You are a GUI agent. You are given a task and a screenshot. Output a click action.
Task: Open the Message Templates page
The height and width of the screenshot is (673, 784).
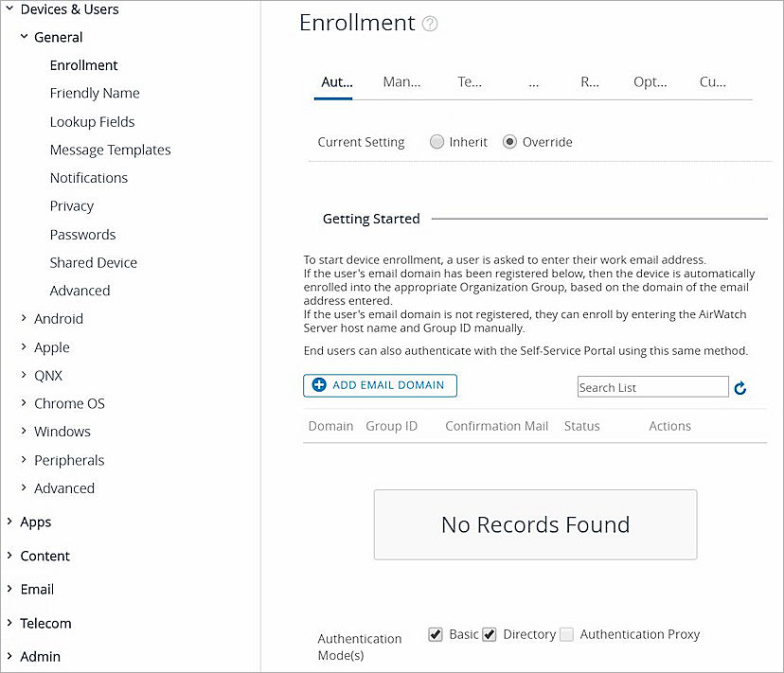(x=110, y=150)
